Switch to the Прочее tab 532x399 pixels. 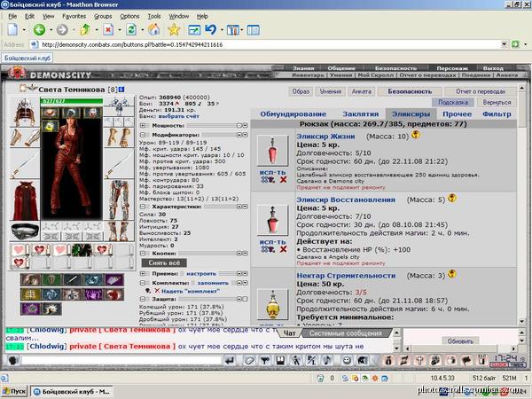click(x=457, y=114)
